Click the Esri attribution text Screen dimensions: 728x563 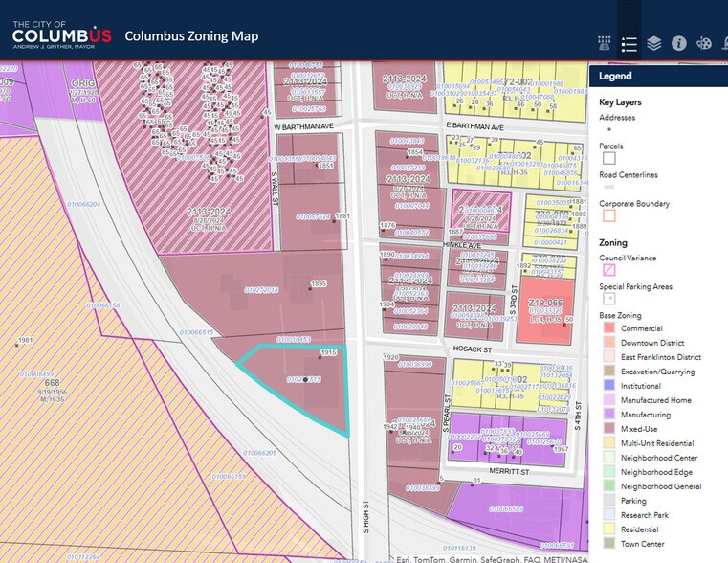pos(491,559)
